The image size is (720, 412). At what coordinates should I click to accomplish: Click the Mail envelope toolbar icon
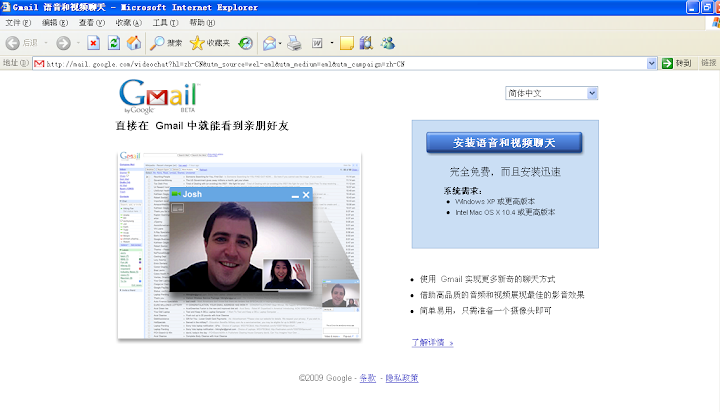point(270,43)
